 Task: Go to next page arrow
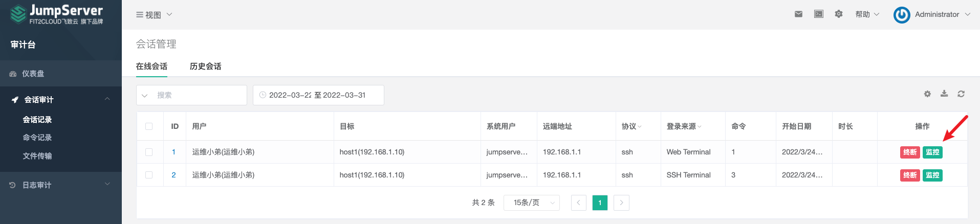coord(621,203)
